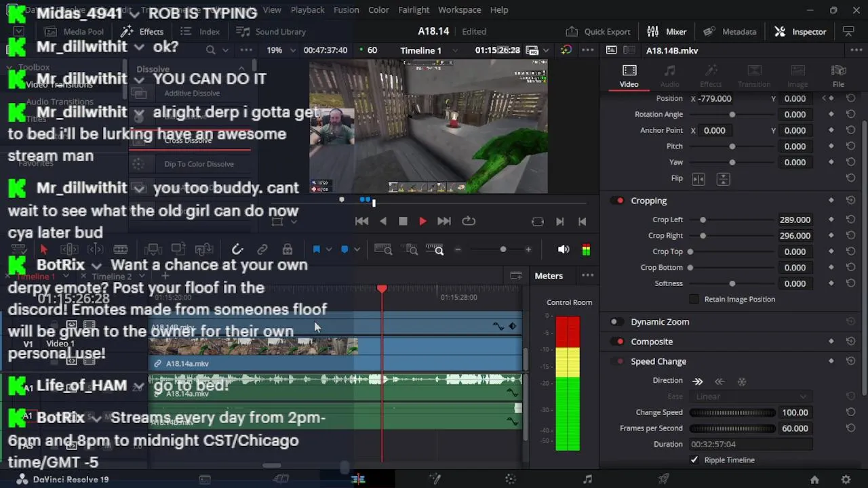The height and width of the screenshot is (488, 868).
Task: Click the full extent zoom icon
Action: click(x=383, y=250)
